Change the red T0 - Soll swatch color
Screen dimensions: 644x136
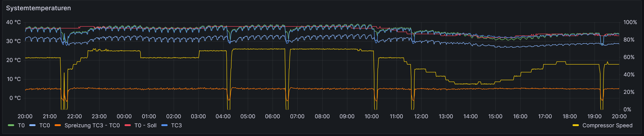(x=128, y=125)
